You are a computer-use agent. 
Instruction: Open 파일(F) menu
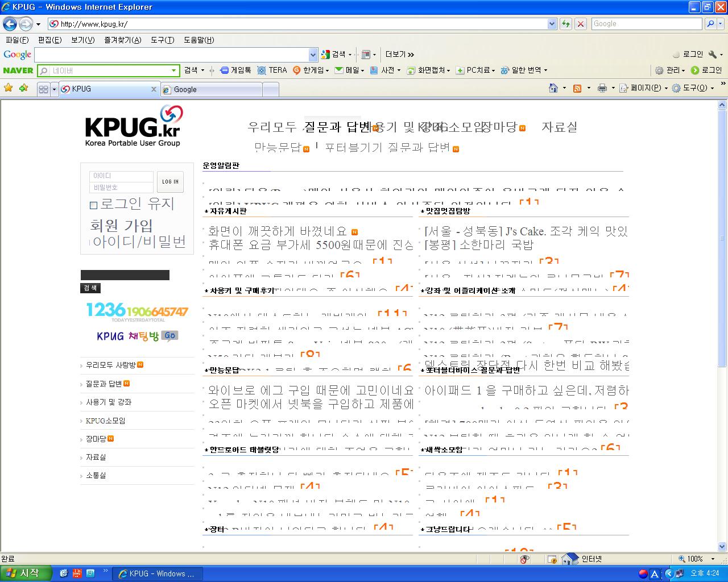click(x=16, y=40)
